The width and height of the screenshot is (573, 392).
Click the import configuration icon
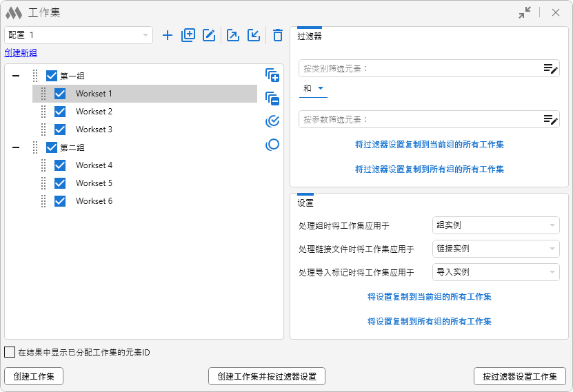(x=254, y=35)
